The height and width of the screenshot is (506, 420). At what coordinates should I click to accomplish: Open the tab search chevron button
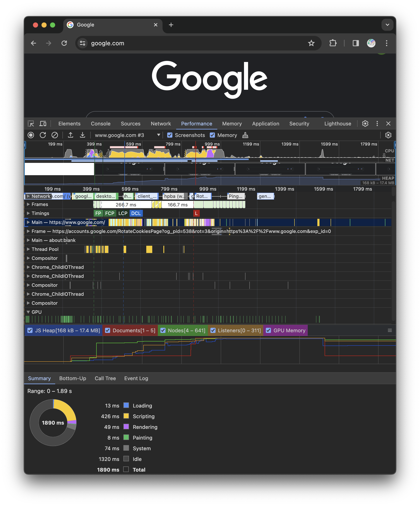(x=387, y=25)
